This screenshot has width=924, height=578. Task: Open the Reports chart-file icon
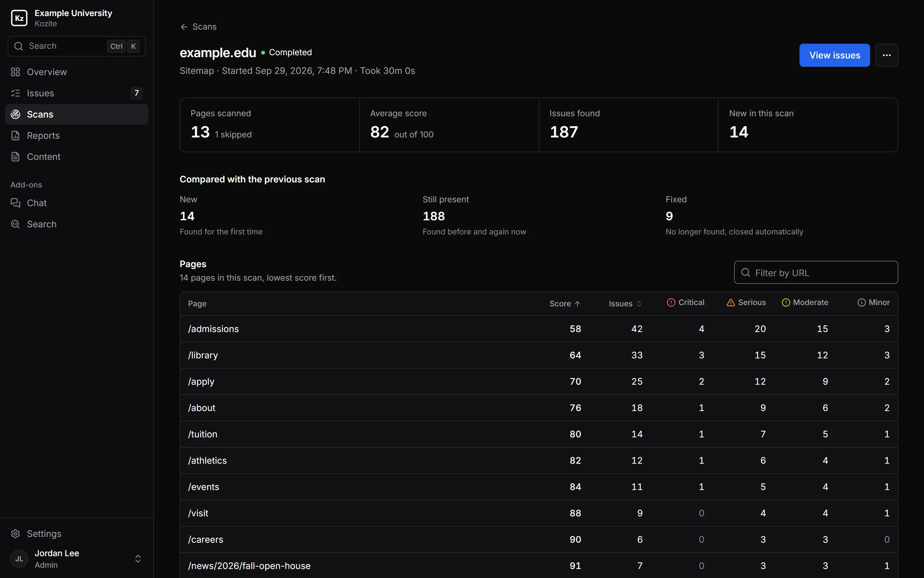point(15,135)
